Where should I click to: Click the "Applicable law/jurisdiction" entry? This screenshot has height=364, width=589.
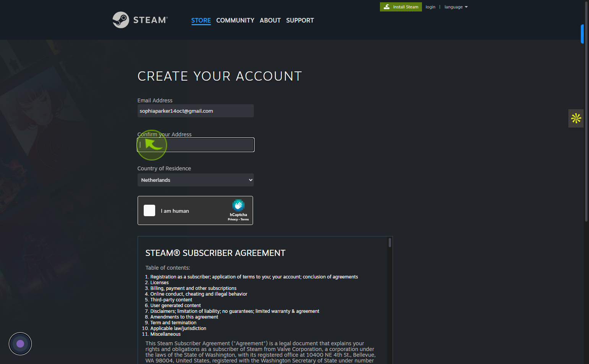click(x=178, y=328)
